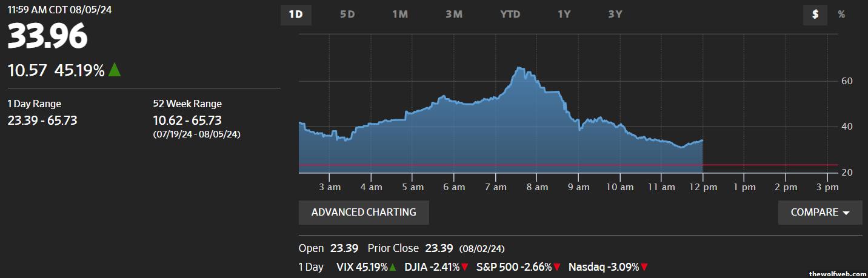
Task: Select the 1D time range tab
Action: pyautogui.click(x=296, y=15)
